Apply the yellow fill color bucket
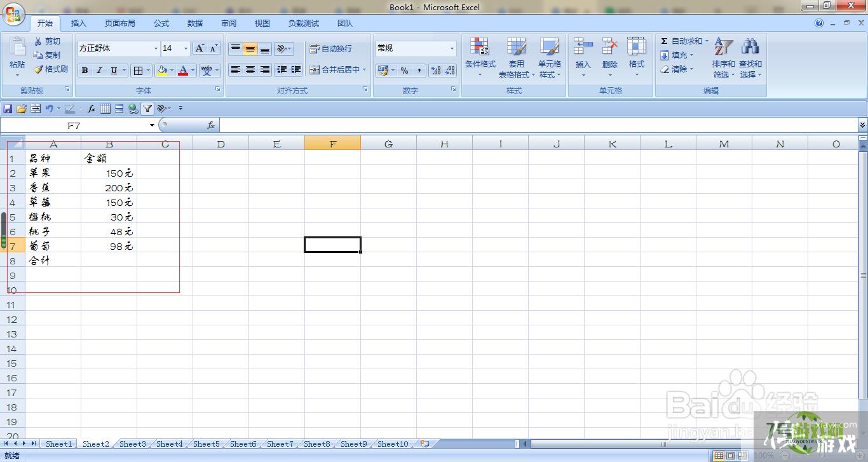The width and height of the screenshot is (868, 462). (x=162, y=71)
